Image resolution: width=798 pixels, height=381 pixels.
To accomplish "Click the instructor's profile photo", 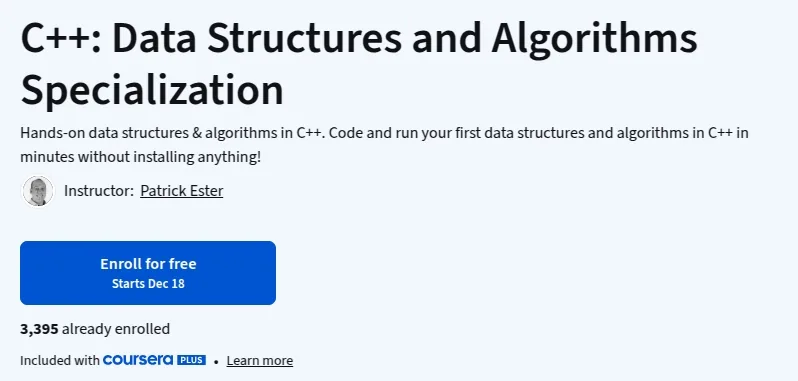I will click(x=38, y=191).
